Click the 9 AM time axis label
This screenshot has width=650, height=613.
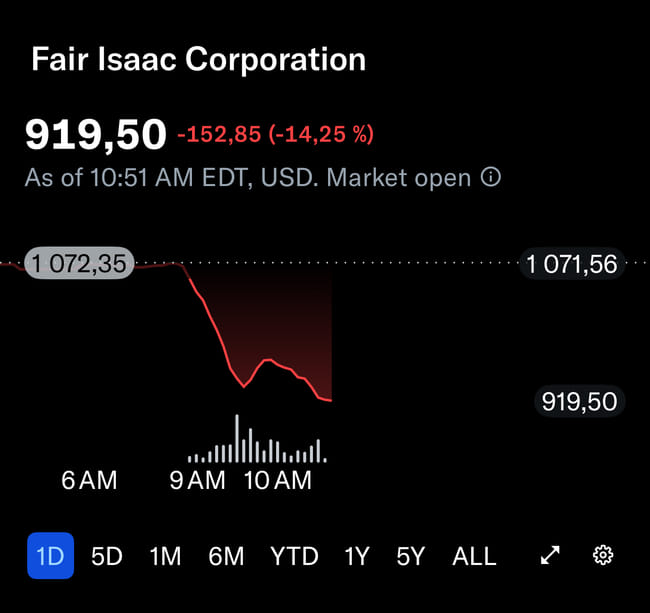(197, 480)
